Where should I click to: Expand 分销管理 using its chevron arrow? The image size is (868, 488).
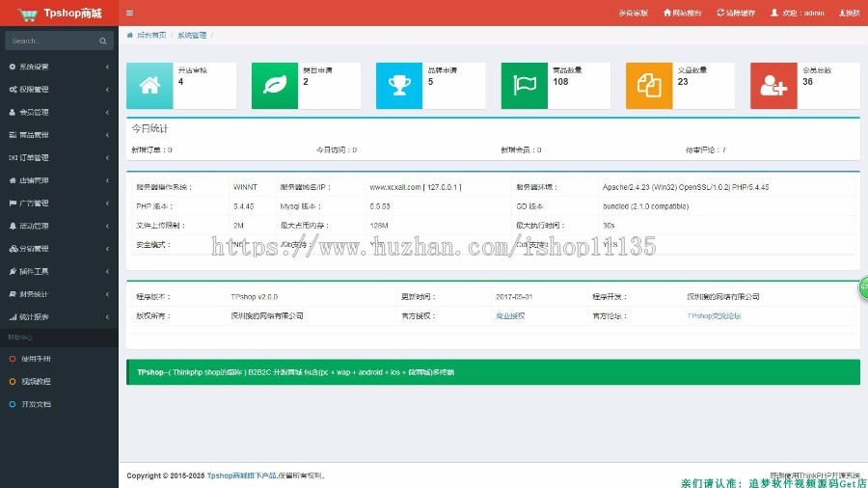pos(107,249)
